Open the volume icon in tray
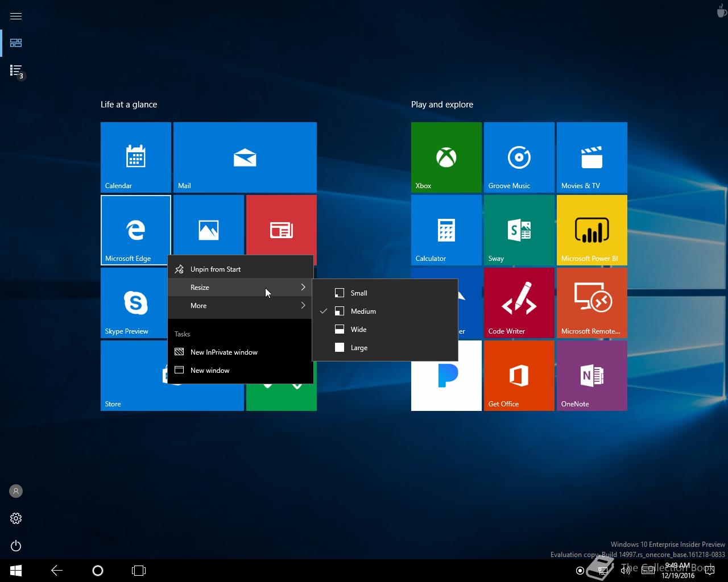This screenshot has height=582, width=728. tap(625, 571)
